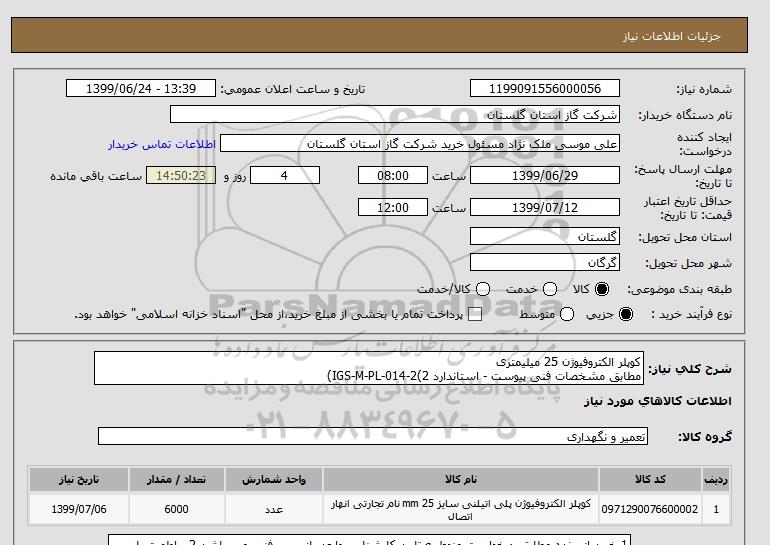Open اطلاعات تماس خریدار link
770x545 pixels.
[162, 144]
